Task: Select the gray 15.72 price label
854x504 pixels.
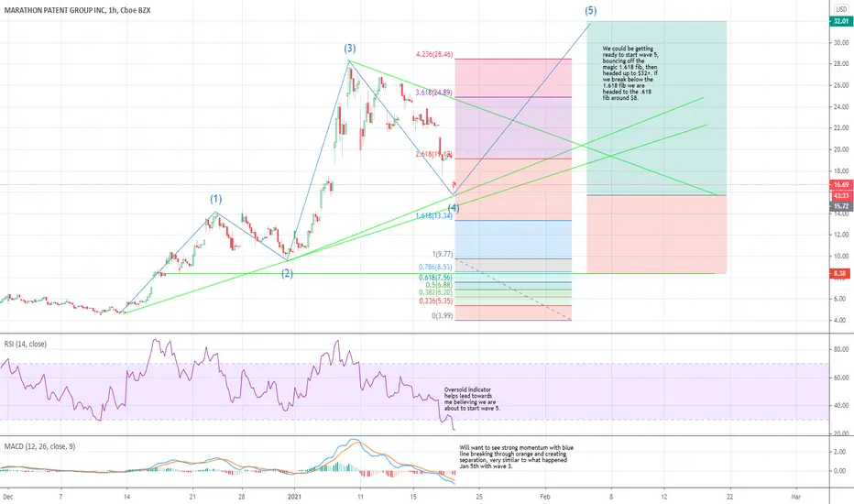Action: click(841, 206)
